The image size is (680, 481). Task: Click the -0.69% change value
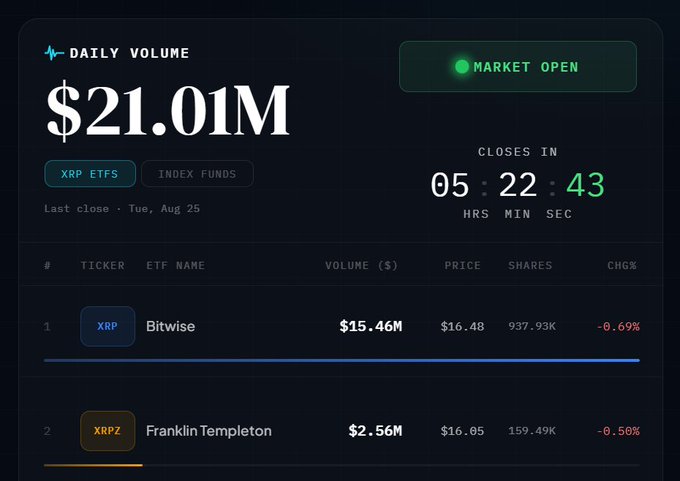coord(618,327)
